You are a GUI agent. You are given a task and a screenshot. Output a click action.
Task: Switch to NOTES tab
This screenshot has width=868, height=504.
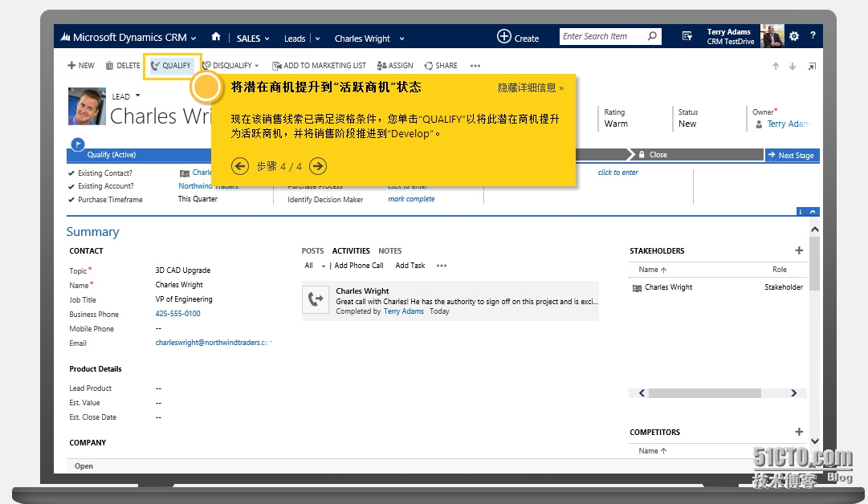pyautogui.click(x=389, y=250)
